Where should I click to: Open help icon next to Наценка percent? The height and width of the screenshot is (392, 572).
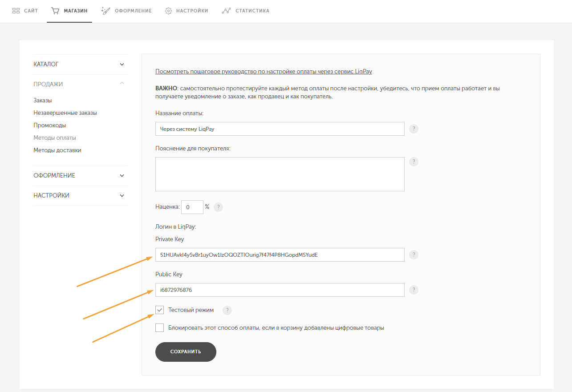pyautogui.click(x=218, y=207)
